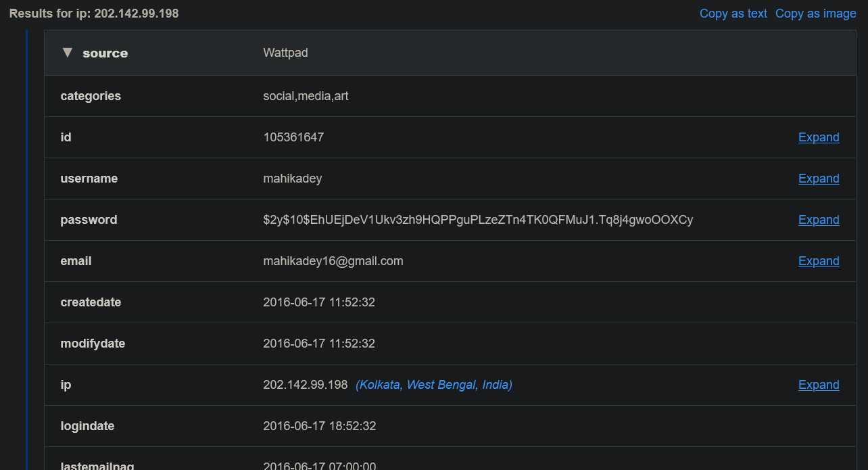Image resolution: width=868 pixels, height=470 pixels.
Task: Click Copy as image link
Action: pos(815,14)
